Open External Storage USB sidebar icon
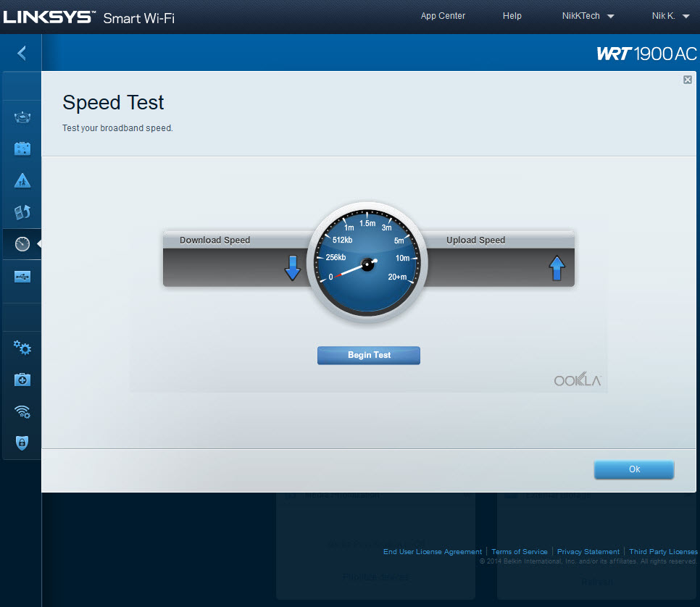This screenshot has width=700, height=607. 22,277
